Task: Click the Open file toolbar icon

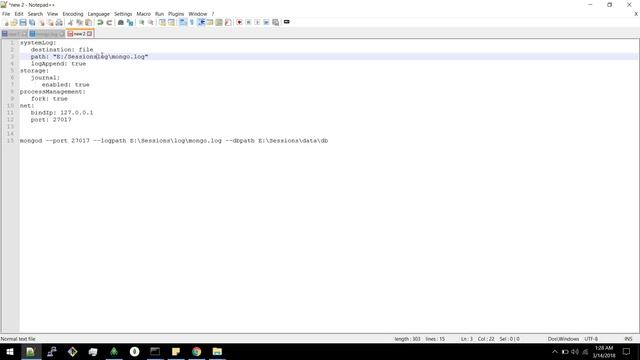Action: tap(14, 22)
